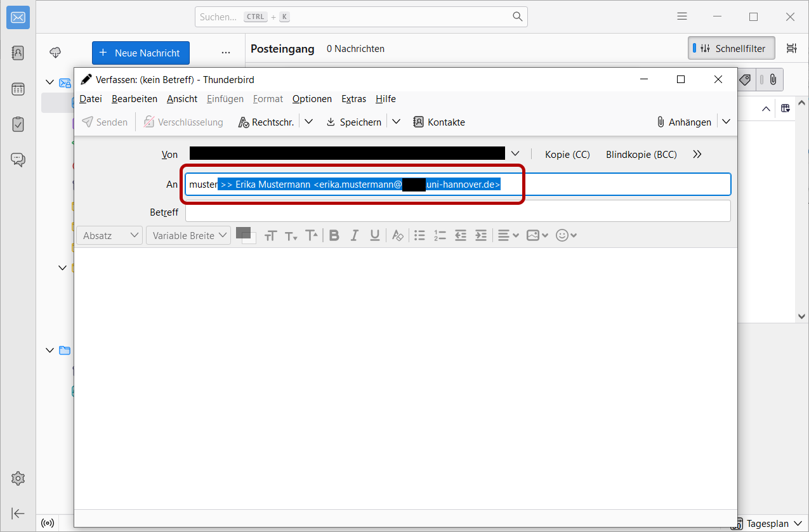809x532 pixels.
Task: Open the Datei menu
Action: tap(91, 99)
